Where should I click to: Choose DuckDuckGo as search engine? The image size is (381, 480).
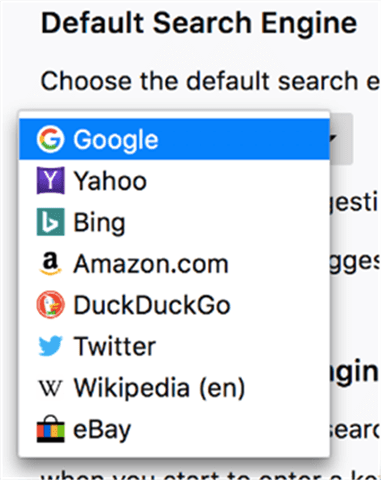click(x=174, y=305)
